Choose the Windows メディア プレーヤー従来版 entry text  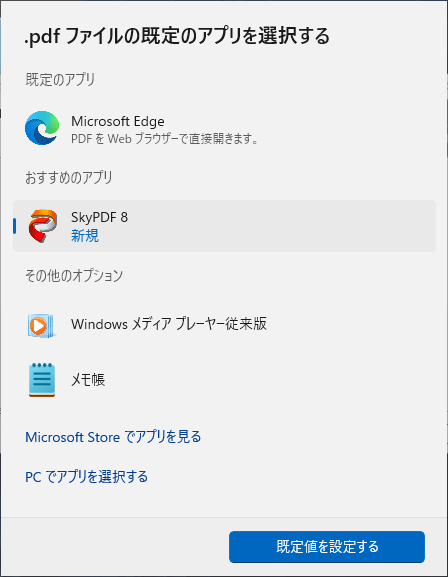(x=169, y=324)
